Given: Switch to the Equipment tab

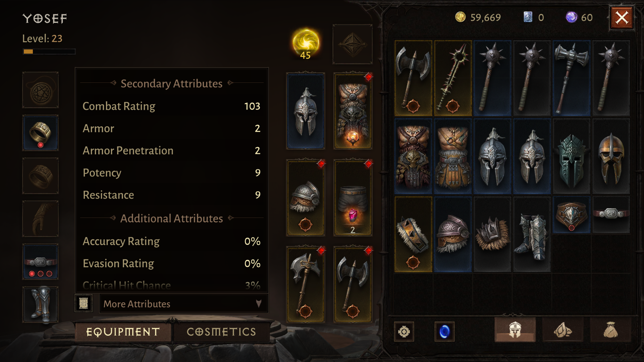Looking at the screenshot, I should [123, 332].
